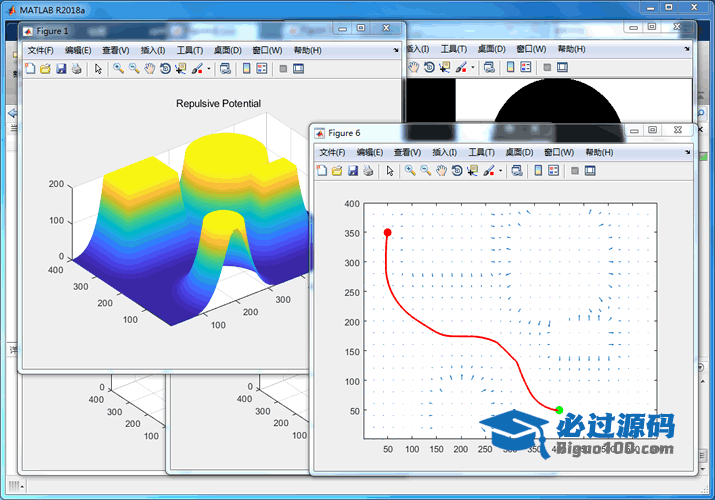
Task: Click Figure 1 menu bar dock arrow
Action: [x=396, y=50]
